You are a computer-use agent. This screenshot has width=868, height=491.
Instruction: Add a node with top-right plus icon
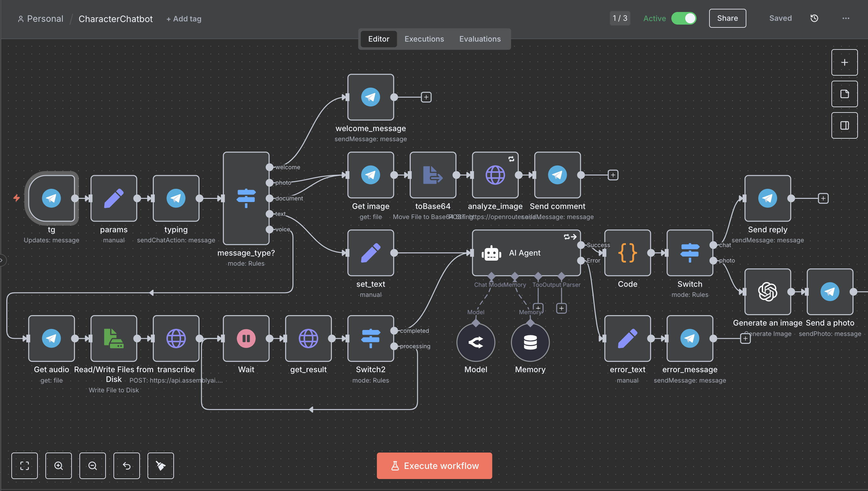[844, 62]
